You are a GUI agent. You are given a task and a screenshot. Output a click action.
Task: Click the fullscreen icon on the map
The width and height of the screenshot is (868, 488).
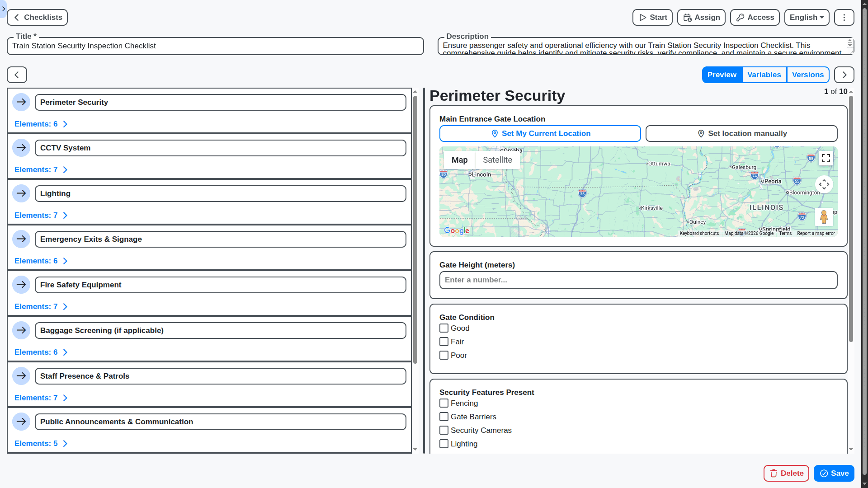826,158
